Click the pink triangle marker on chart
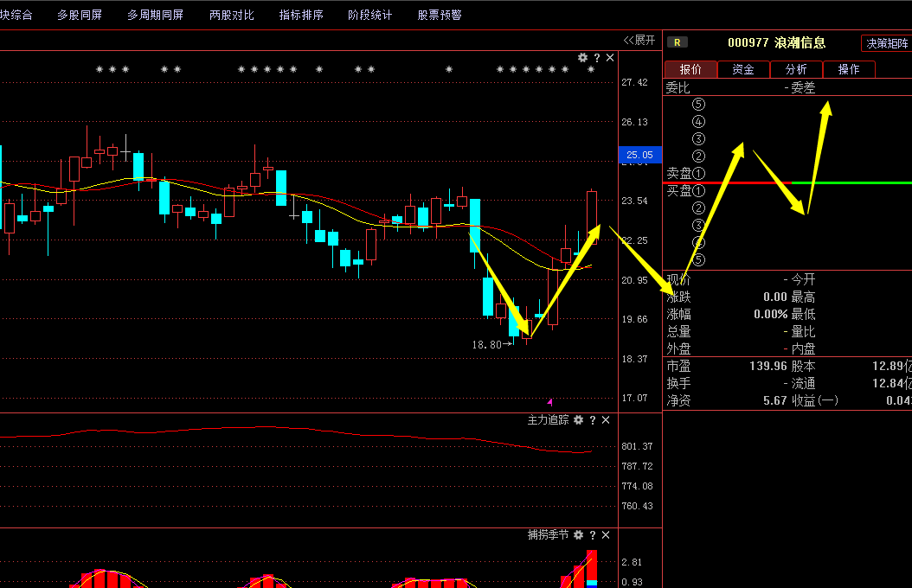 (x=549, y=401)
